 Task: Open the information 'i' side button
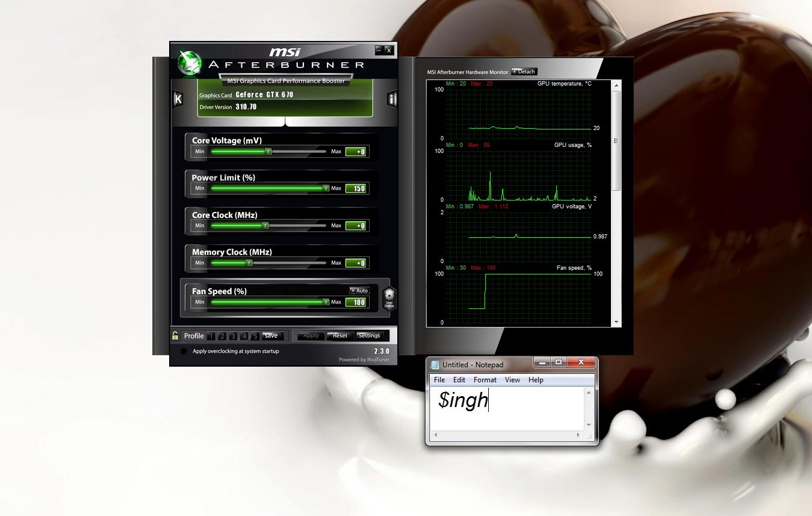(x=392, y=99)
